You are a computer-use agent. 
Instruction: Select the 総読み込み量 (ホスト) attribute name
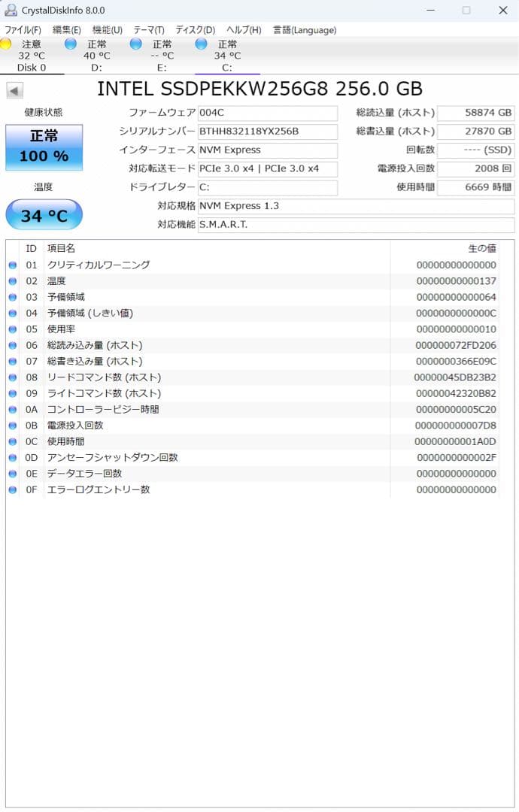(95, 345)
